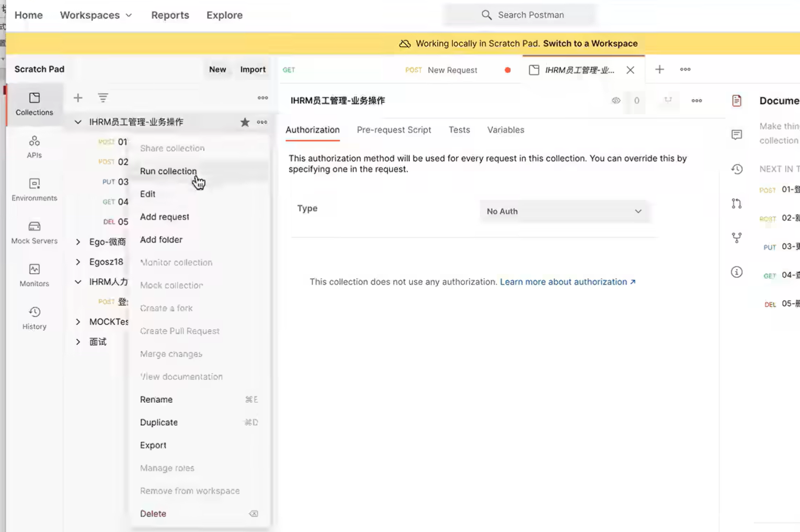Open the collections panel three-dot options
This screenshot has width=800, height=532.
[263, 98]
